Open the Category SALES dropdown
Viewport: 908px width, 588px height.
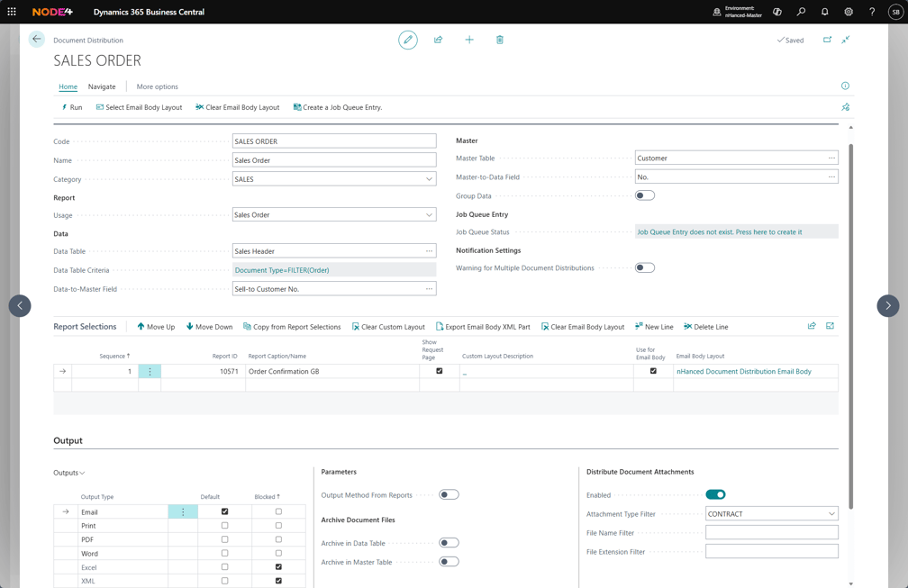pyautogui.click(x=429, y=179)
